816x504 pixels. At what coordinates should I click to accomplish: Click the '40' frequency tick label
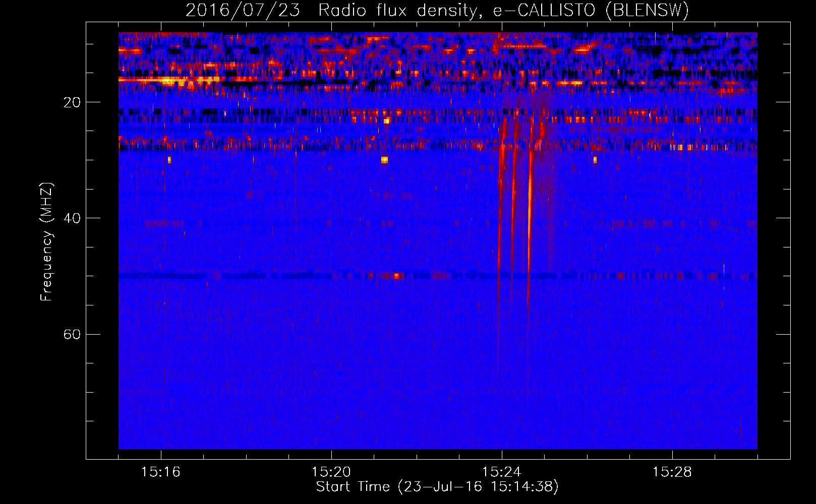pos(72,218)
